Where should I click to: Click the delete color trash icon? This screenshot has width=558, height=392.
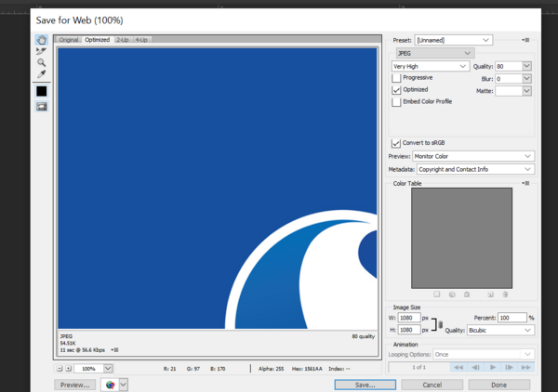[505, 294]
